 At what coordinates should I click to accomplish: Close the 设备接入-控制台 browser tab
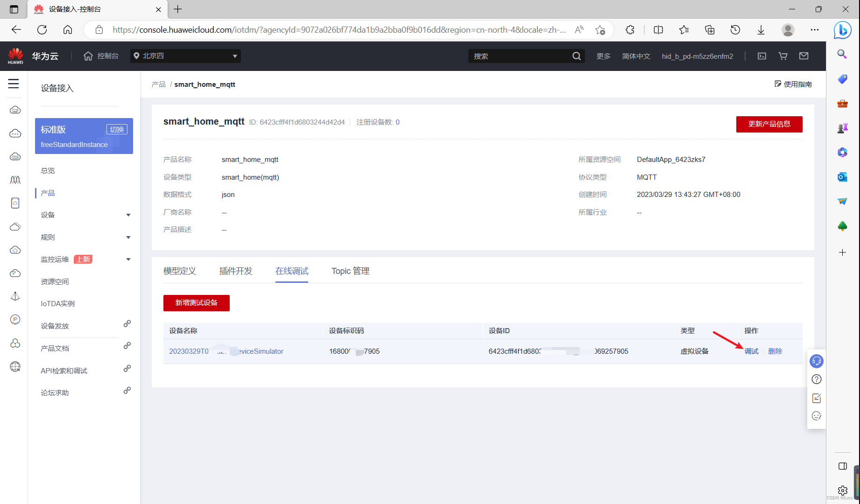(158, 9)
